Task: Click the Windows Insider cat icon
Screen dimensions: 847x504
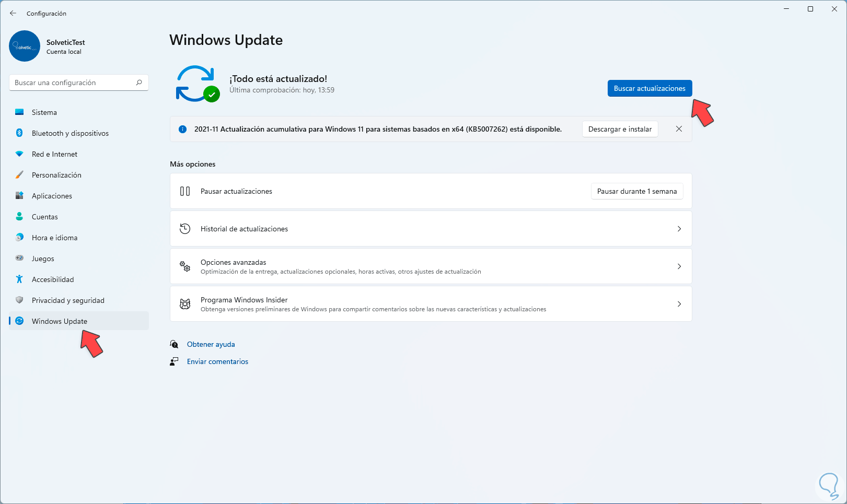Action: coord(185,304)
